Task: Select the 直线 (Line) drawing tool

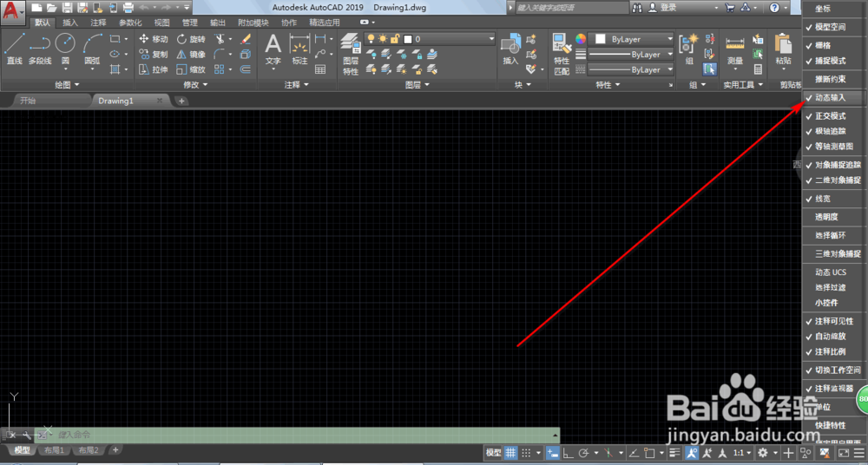Action: coord(15,49)
